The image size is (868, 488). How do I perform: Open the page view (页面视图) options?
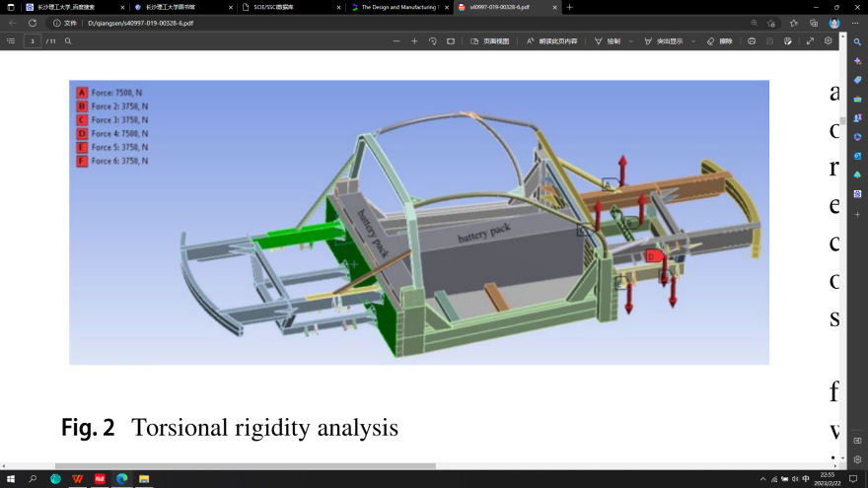490,41
